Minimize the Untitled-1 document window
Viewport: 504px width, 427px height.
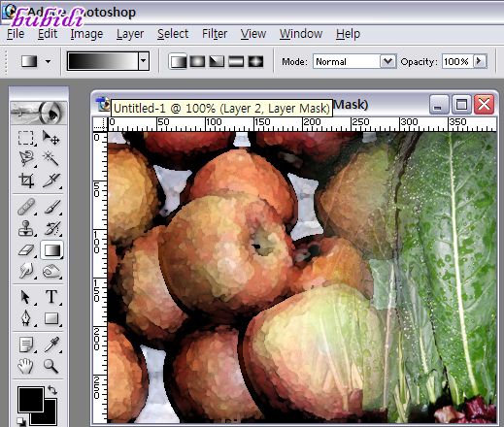(x=439, y=105)
